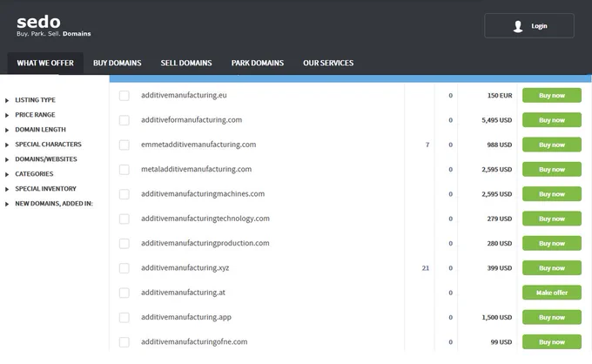
Task: Check the box for additivemanufacturing.at
Action: pyautogui.click(x=124, y=293)
